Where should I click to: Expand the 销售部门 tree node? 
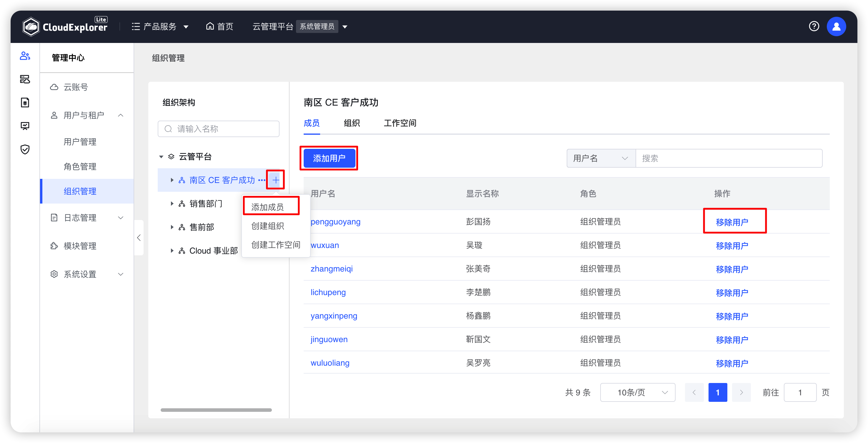pyautogui.click(x=172, y=204)
